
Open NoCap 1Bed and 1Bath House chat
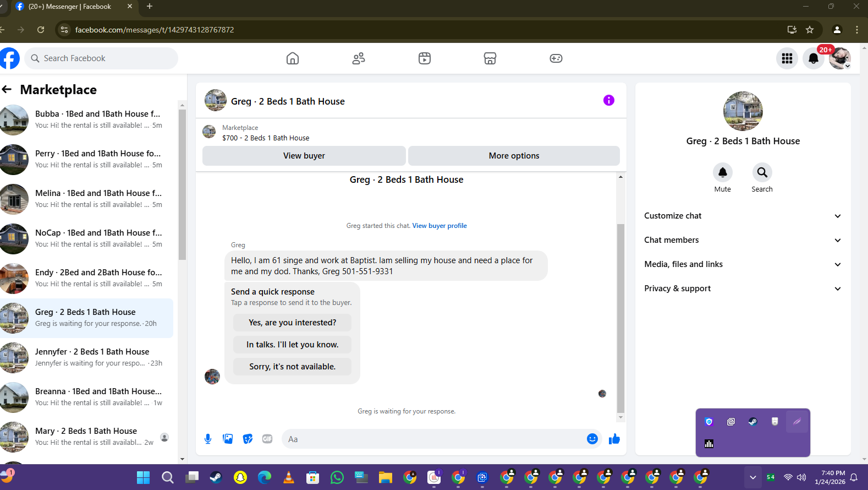tap(87, 239)
